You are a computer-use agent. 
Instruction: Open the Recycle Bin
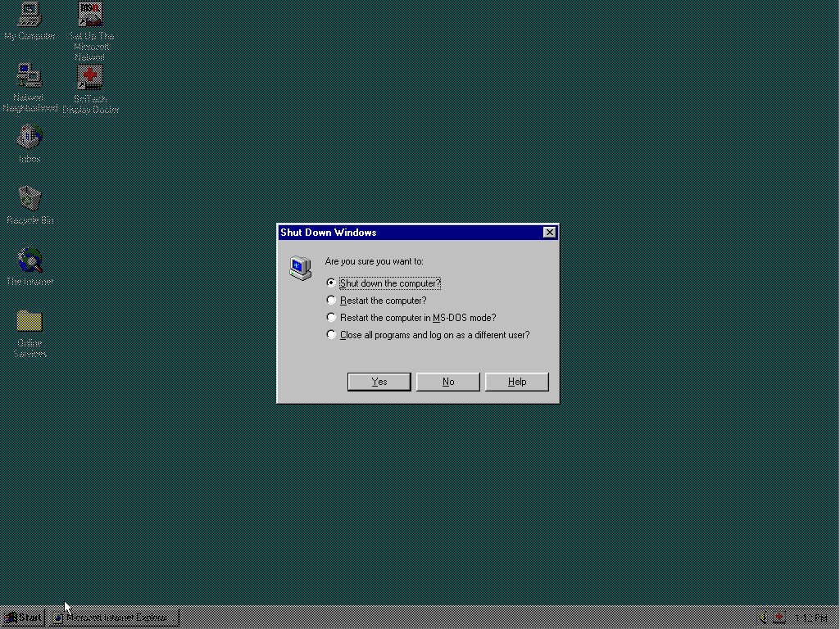click(29, 198)
